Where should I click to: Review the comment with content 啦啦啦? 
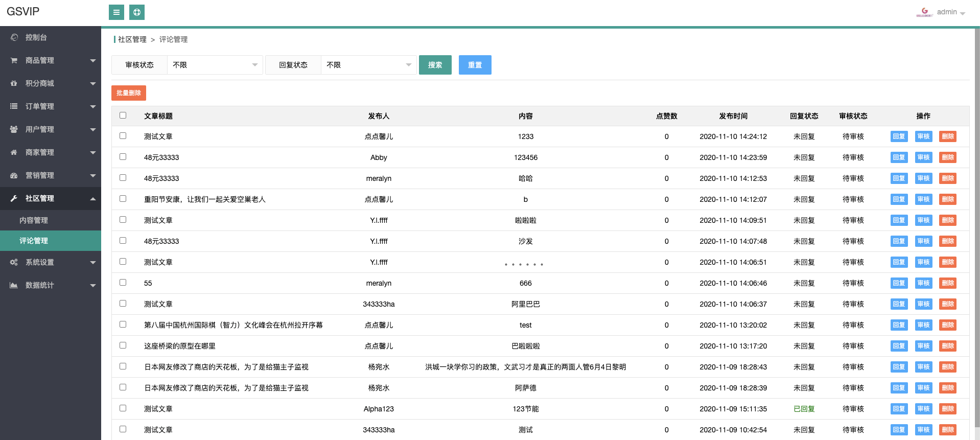click(x=923, y=220)
